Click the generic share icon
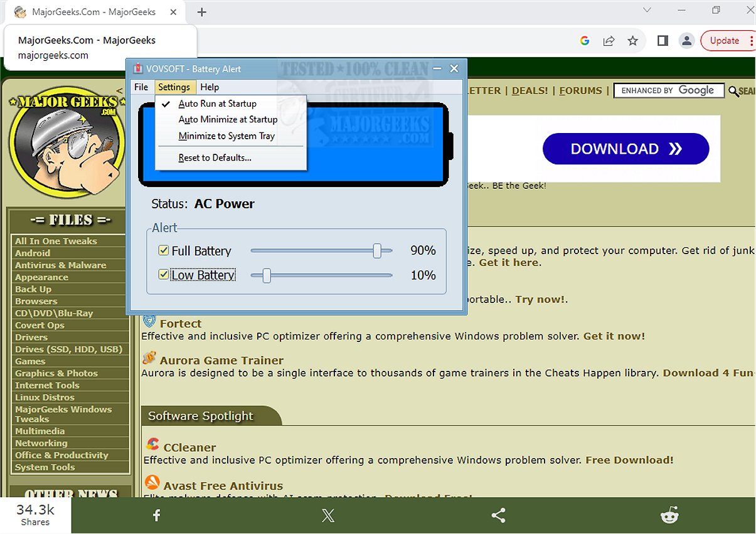Viewport: 756px width, 534px height. point(498,516)
